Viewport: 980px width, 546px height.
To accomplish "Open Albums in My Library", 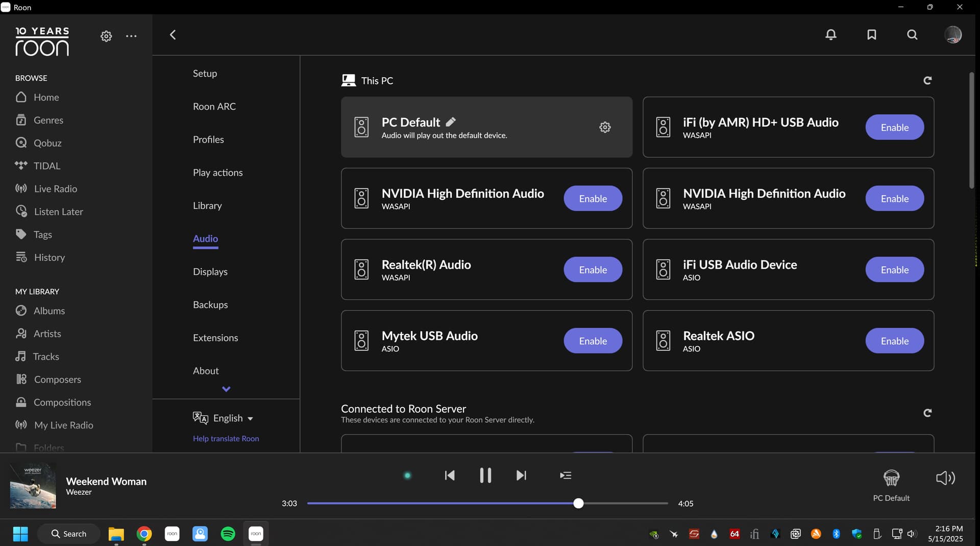I will click(40, 311).
